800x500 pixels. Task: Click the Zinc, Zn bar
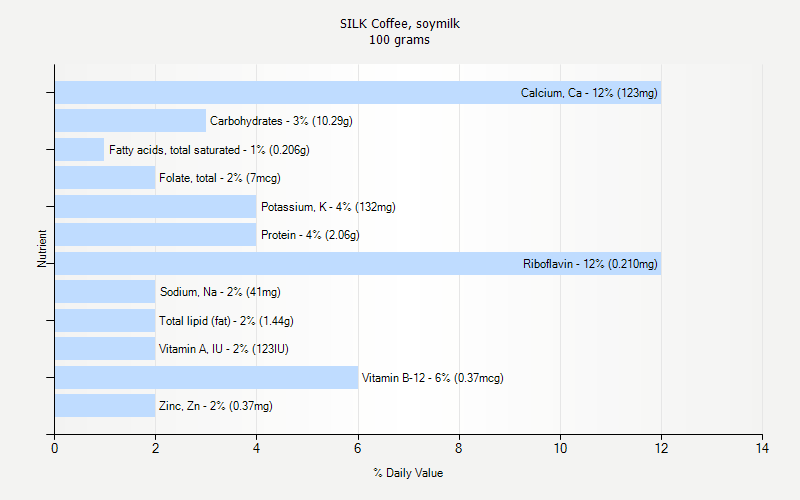point(105,406)
